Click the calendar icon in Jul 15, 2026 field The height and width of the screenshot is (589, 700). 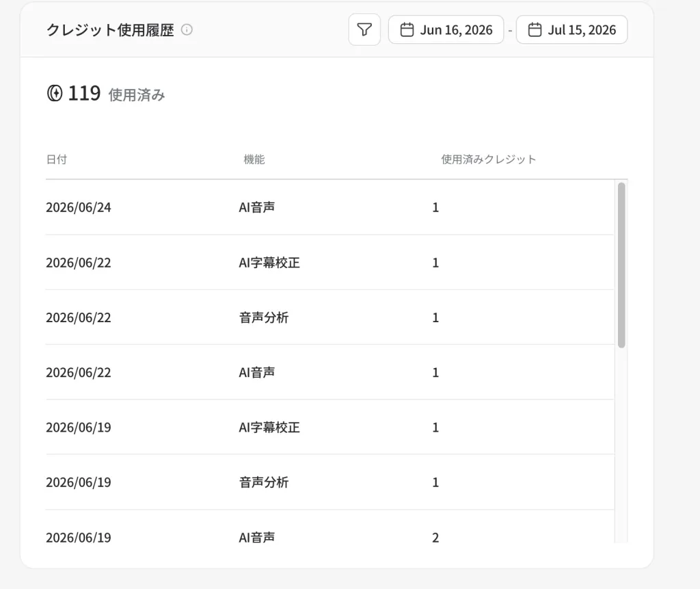tap(535, 30)
